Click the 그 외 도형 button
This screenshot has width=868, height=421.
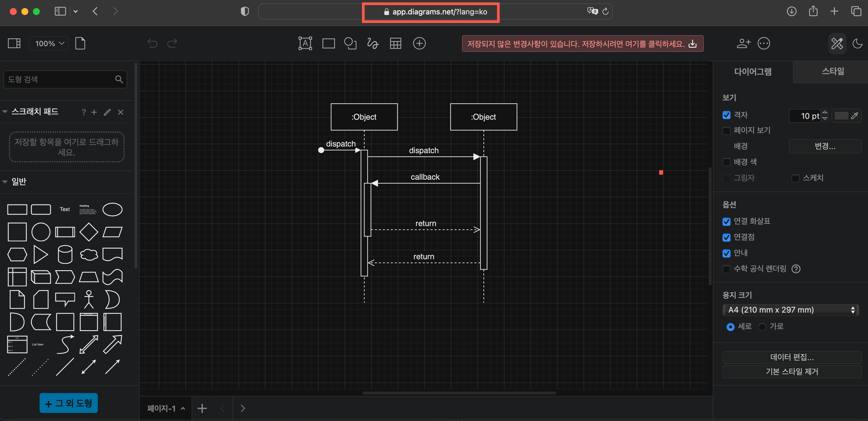click(x=68, y=403)
